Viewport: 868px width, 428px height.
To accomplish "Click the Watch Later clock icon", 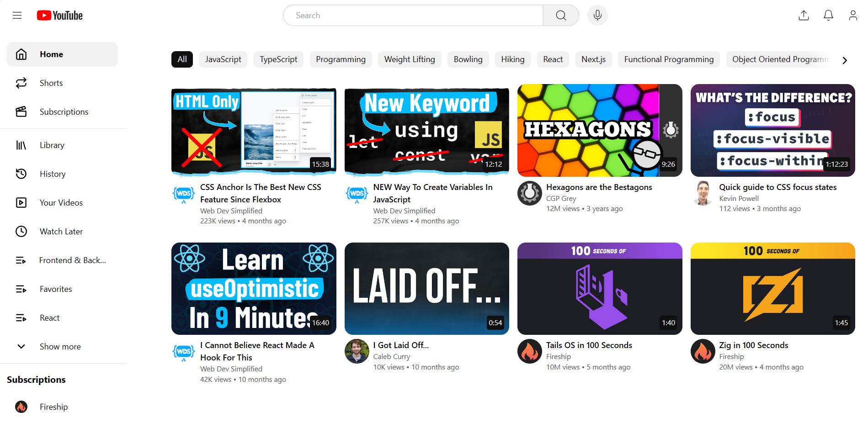I will pyautogui.click(x=21, y=232).
